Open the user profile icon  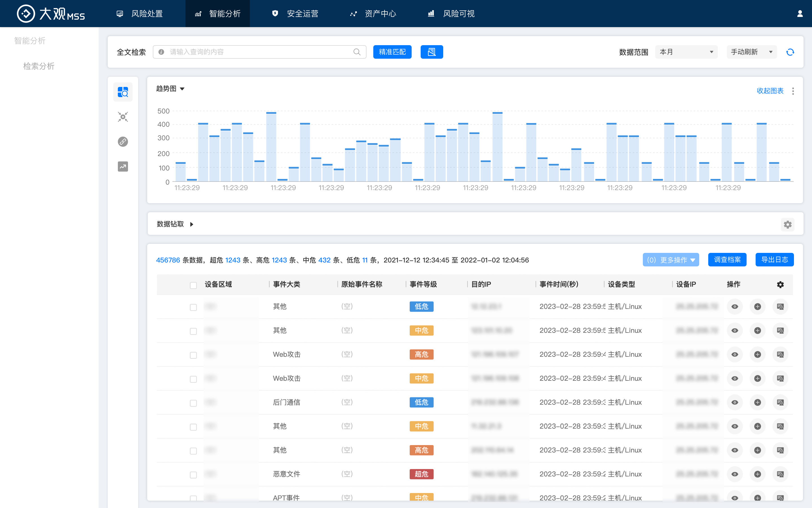(x=800, y=14)
